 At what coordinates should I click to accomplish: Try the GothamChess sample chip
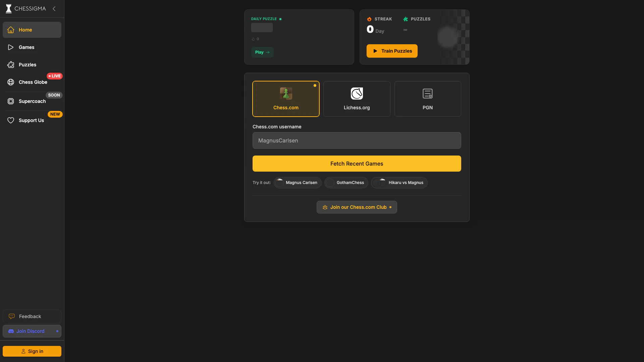point(346,183)
